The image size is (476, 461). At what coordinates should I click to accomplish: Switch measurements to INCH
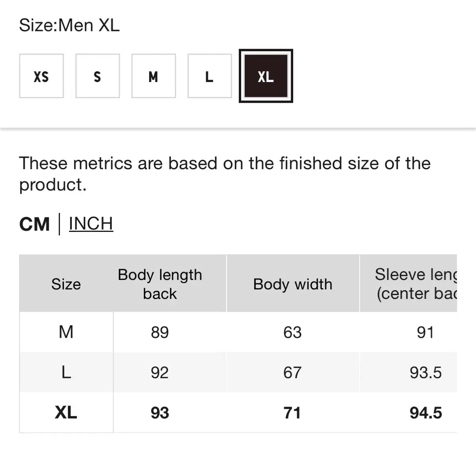91,224
